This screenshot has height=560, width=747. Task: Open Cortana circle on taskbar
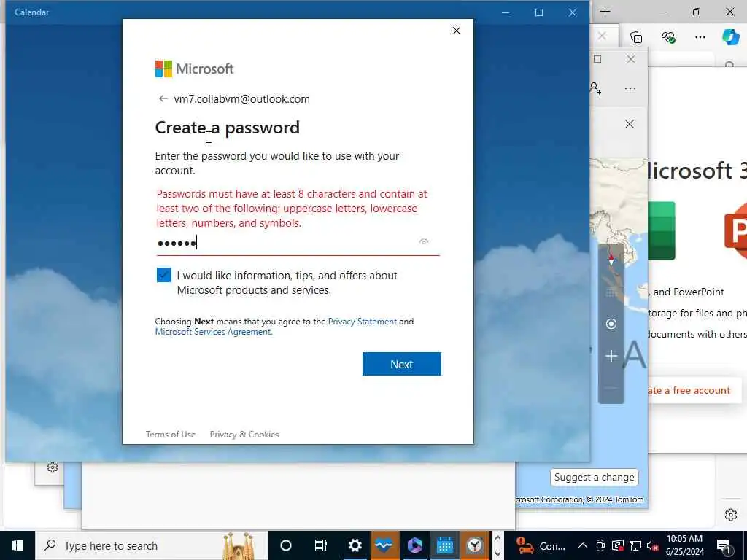tap(286, 545)
